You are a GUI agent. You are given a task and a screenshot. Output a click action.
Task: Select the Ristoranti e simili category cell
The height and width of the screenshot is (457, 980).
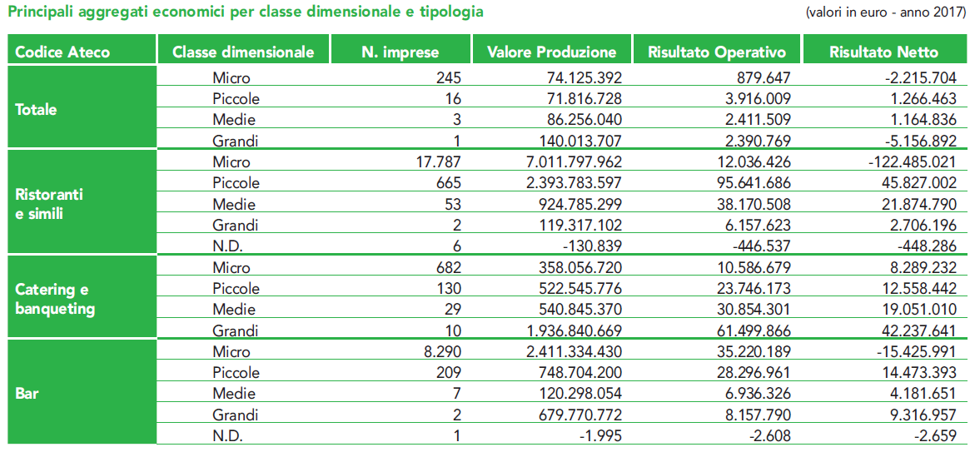50,204
